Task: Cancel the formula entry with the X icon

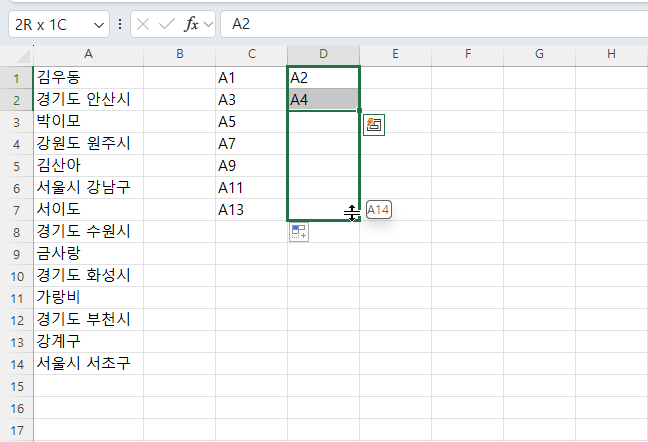Action: click(x=143, y=24)
